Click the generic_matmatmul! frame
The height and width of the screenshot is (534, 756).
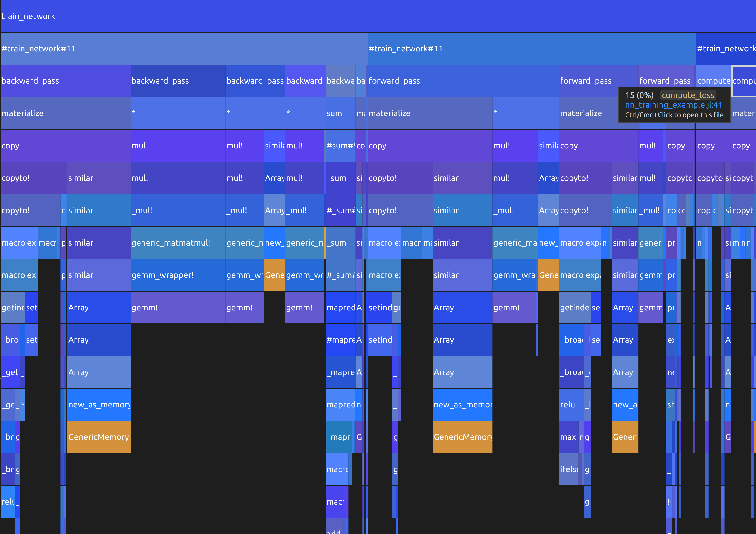tap(178, 243)
